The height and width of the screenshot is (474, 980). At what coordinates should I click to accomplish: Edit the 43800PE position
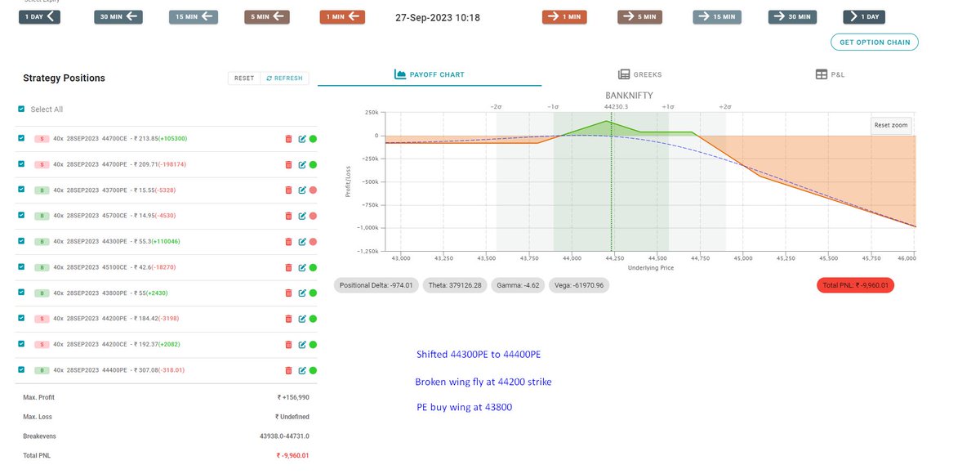302,293
